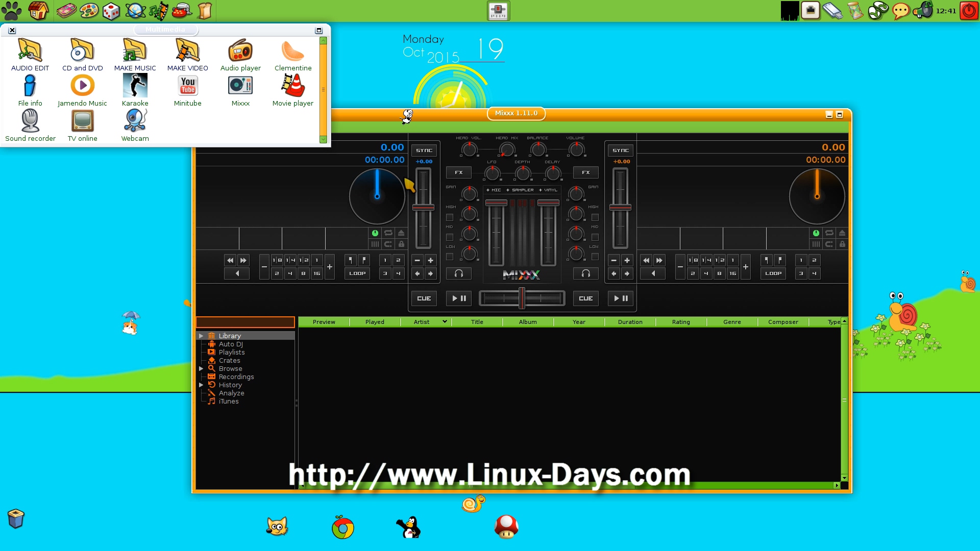
Task: Click left deck headphone cue icon
Action: tap(458, 273)
